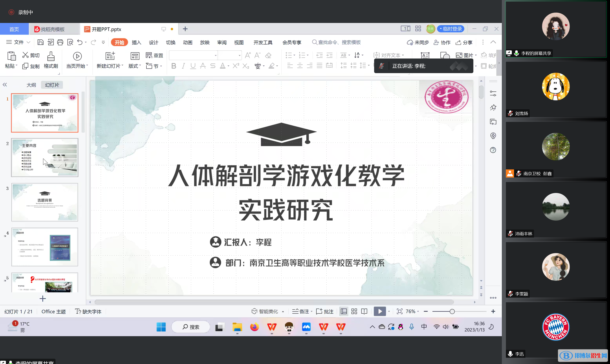Toggle Subscript formatting

click(x=245, y=66)
